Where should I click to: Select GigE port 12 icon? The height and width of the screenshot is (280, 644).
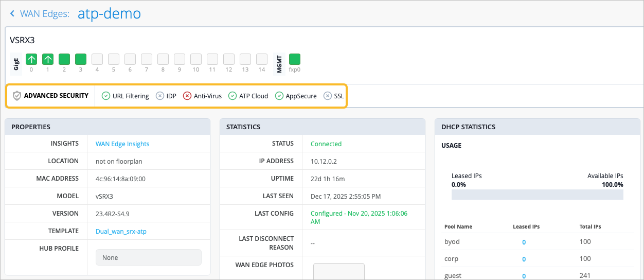pos(229,59)
